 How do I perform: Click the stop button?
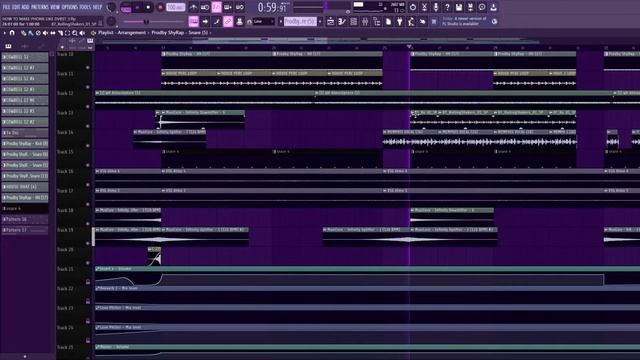(x=148, y=7)
